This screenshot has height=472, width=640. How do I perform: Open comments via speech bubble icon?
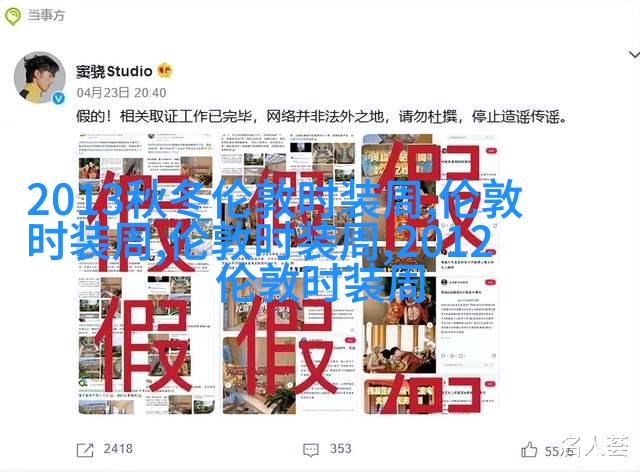[x=311, y=450]
